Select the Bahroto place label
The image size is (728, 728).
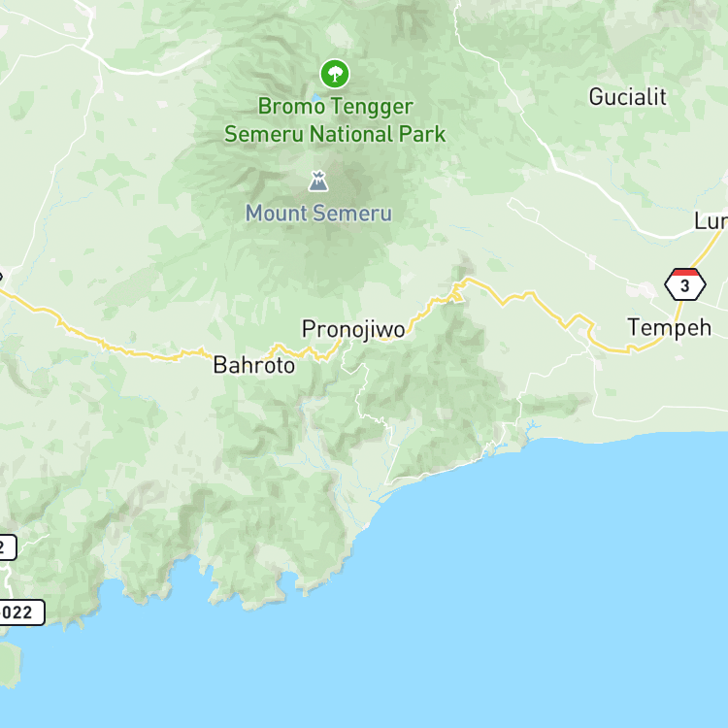coord(254,365)
